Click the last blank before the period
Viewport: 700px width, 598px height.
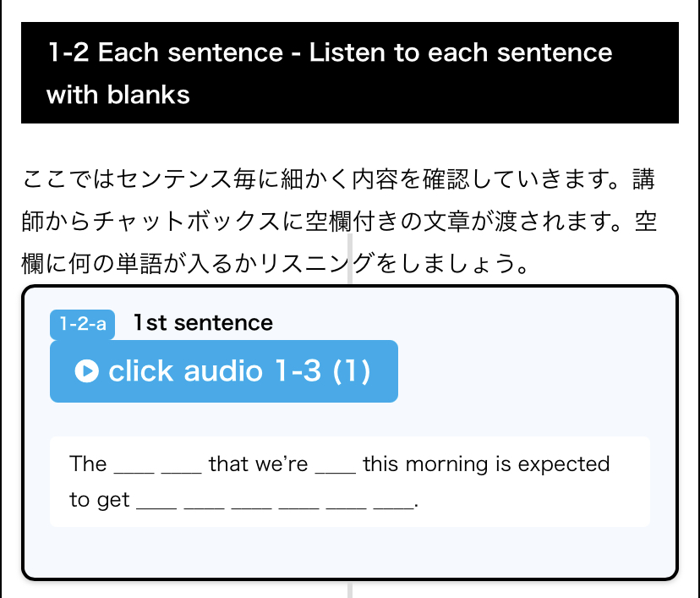393,502
